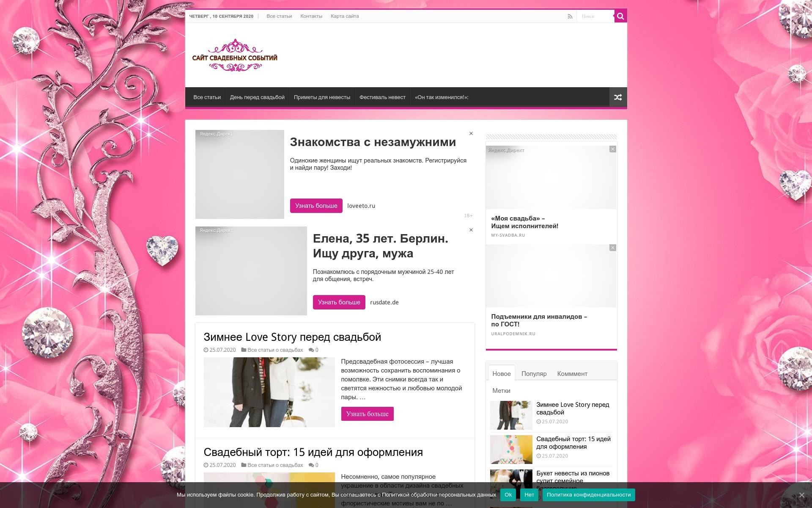The height and width of the screenshot is (508, 812).
Task: Decline cookies with the 'Нет' button
Action: point(529,495)
